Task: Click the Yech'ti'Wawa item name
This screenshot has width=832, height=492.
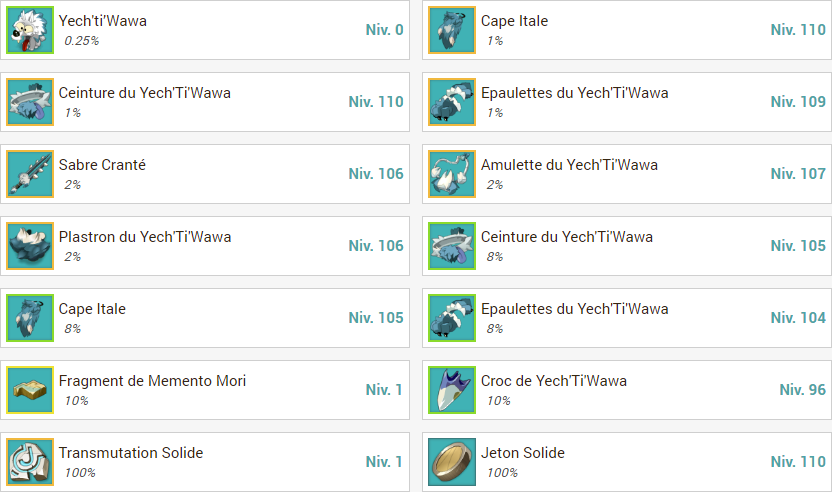Action: 102,21
